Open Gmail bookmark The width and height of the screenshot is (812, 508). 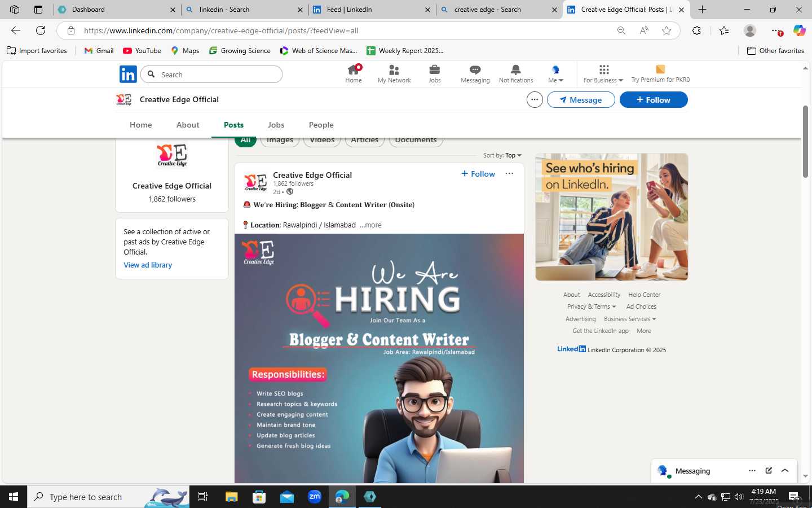coord(99,51)
